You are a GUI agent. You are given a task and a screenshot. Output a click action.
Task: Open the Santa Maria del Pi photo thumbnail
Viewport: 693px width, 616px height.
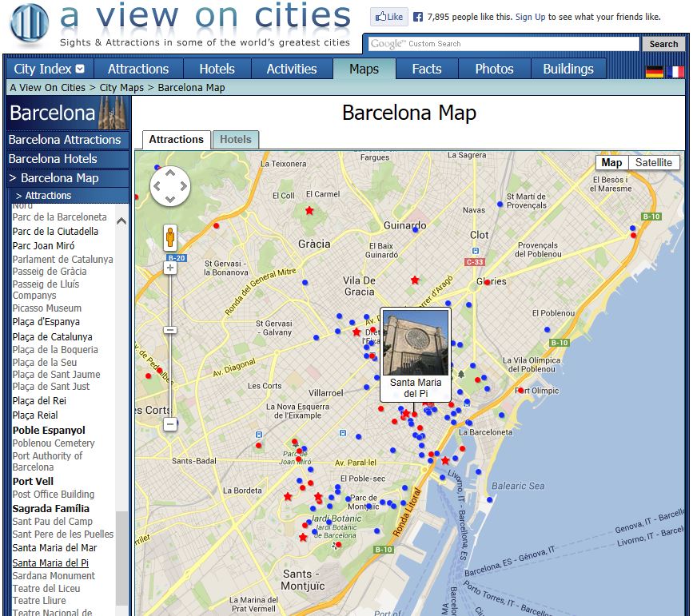[x=416, y=343]
